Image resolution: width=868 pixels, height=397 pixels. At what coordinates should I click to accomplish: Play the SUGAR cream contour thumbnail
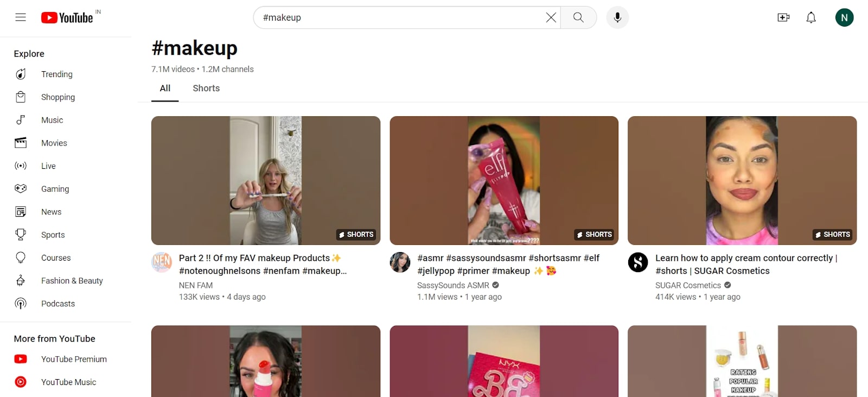pyautogui.click(x=742, y=180)
